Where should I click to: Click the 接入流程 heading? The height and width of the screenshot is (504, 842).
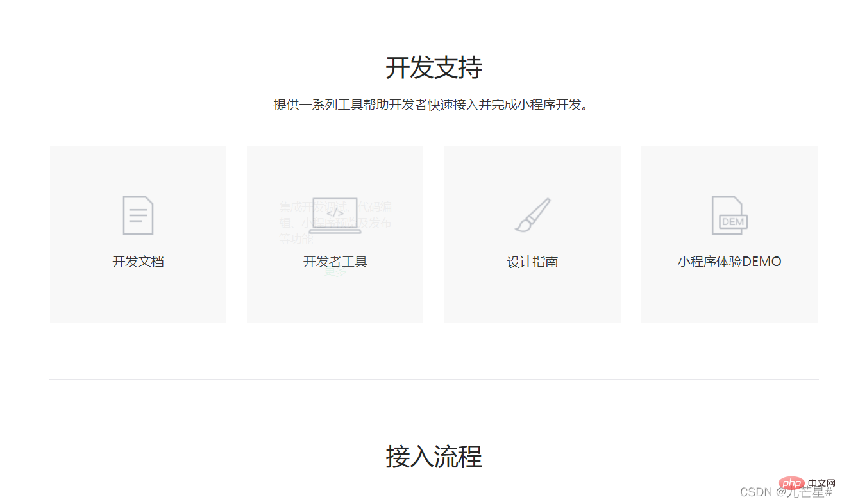(434, 457)
